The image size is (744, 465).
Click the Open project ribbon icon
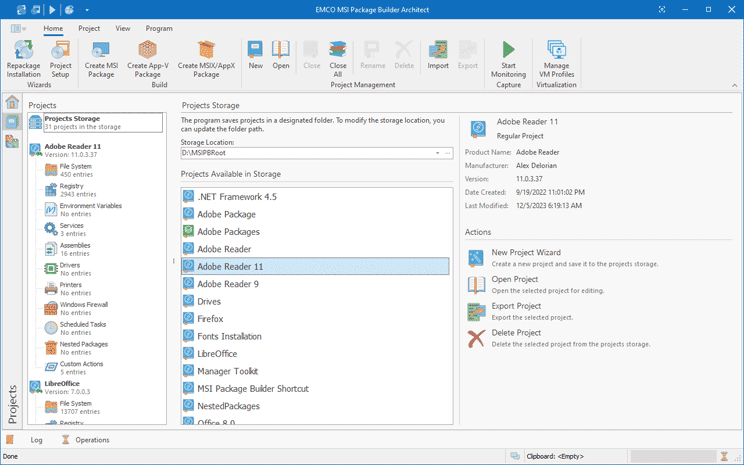pos(280,55)
